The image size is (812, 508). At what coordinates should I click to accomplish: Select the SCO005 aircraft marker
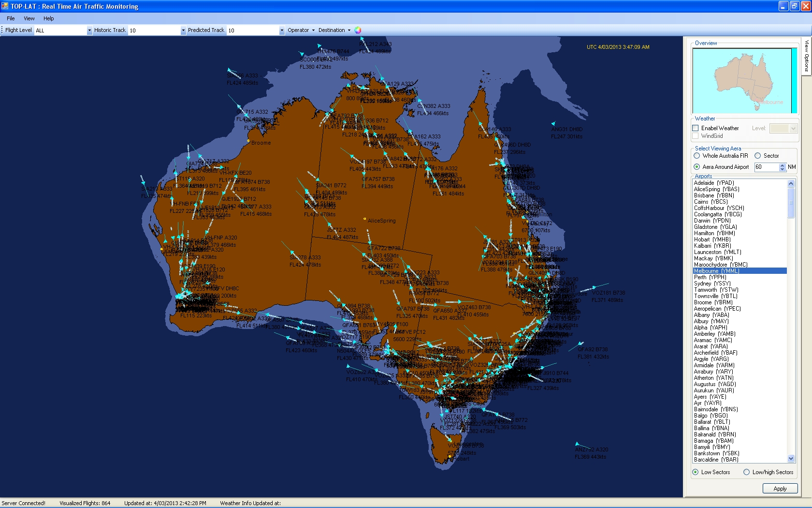coord(302,54)
